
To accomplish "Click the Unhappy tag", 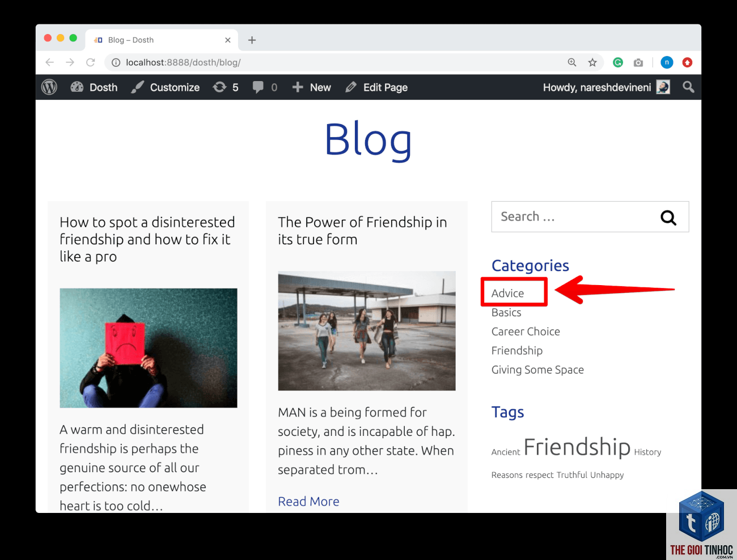I will [x=607, y=475].
